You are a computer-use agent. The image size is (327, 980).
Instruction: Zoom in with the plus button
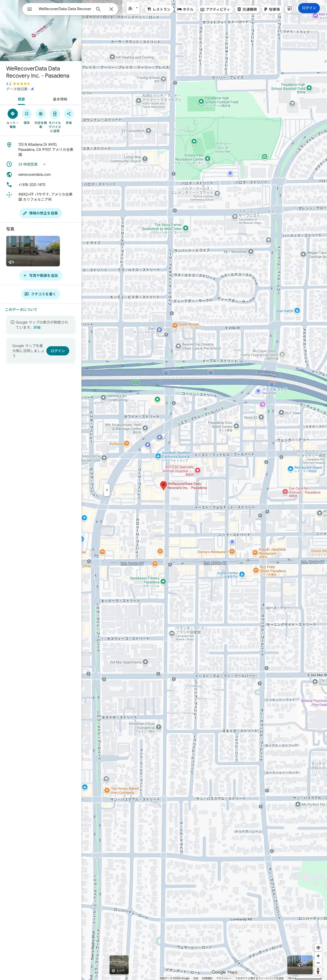coord(318,956)
